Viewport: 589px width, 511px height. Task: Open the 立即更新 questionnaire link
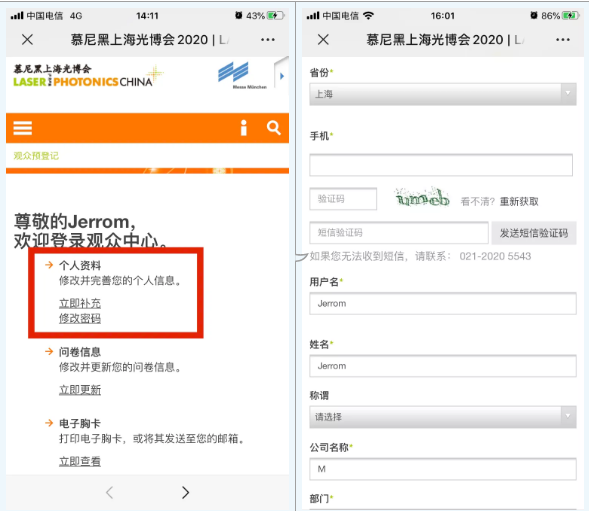coord(80,390)
